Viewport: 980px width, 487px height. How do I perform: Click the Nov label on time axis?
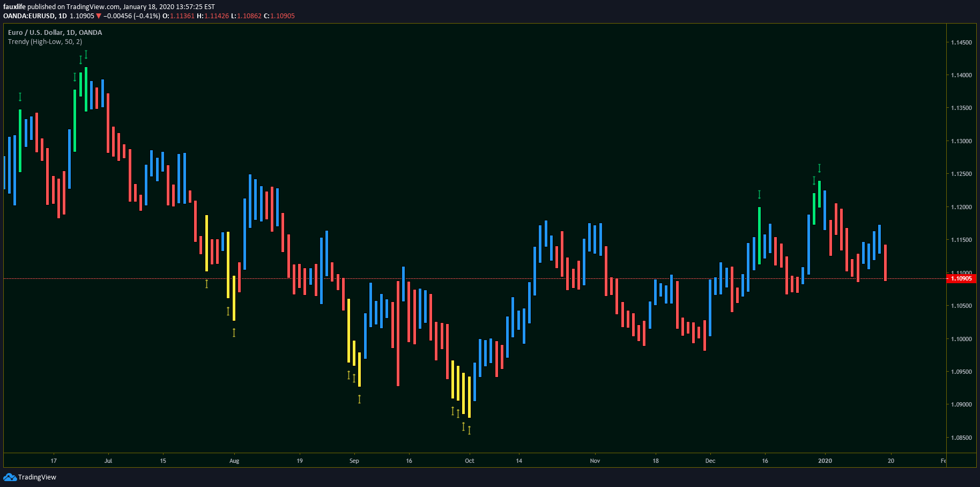[x=595, y=461]
